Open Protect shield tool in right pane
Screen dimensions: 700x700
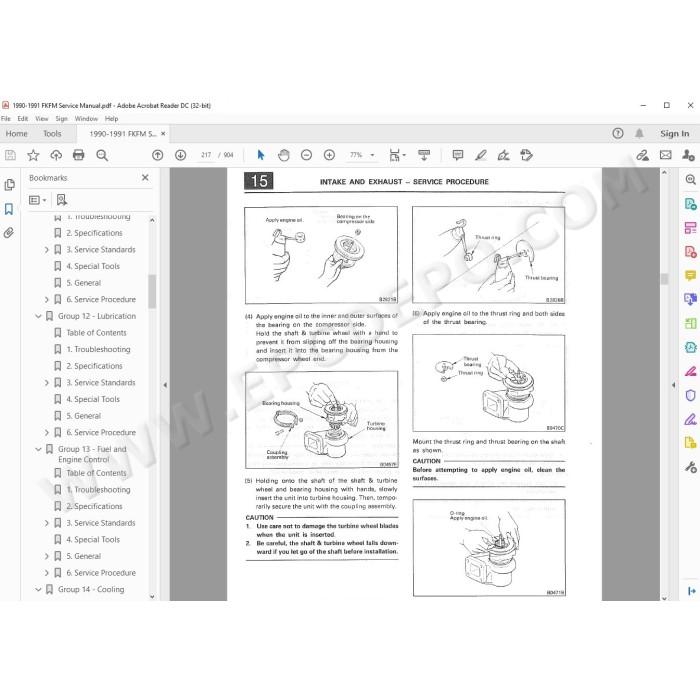690,396
